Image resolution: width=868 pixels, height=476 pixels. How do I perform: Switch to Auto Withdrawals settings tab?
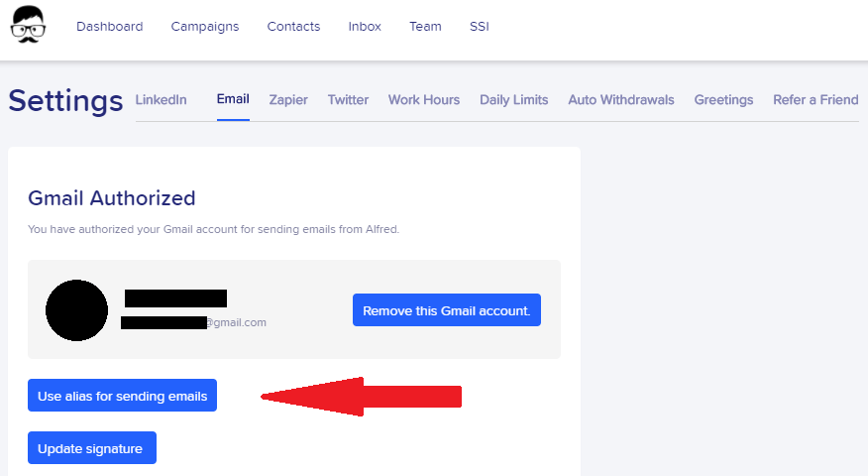621,100
